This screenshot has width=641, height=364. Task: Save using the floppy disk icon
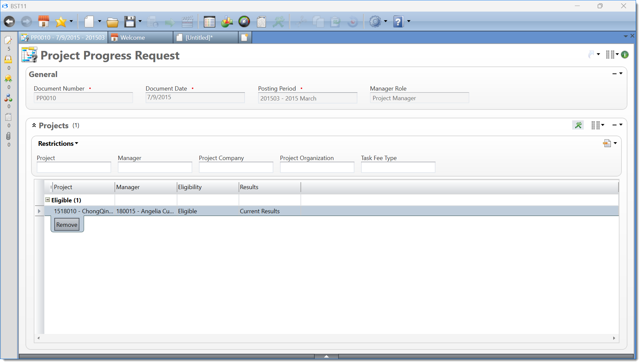pos(130,22)
